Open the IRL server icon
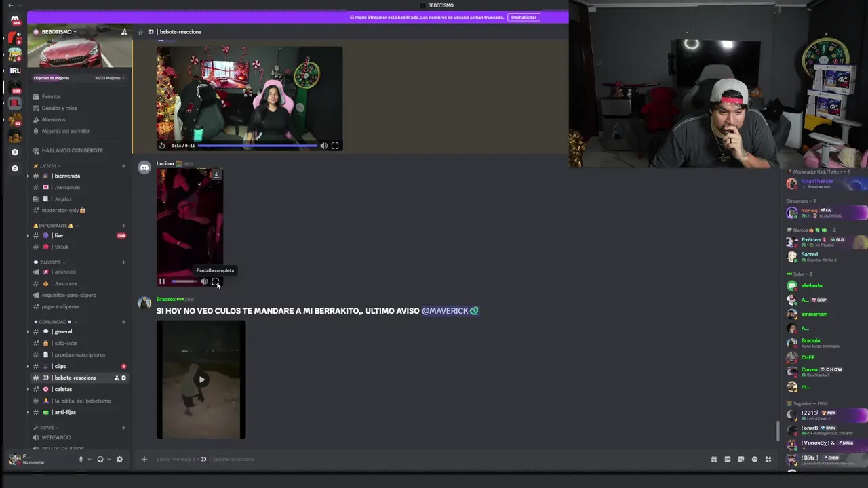Screen dimensions: 868x488 tap(14, 70)
